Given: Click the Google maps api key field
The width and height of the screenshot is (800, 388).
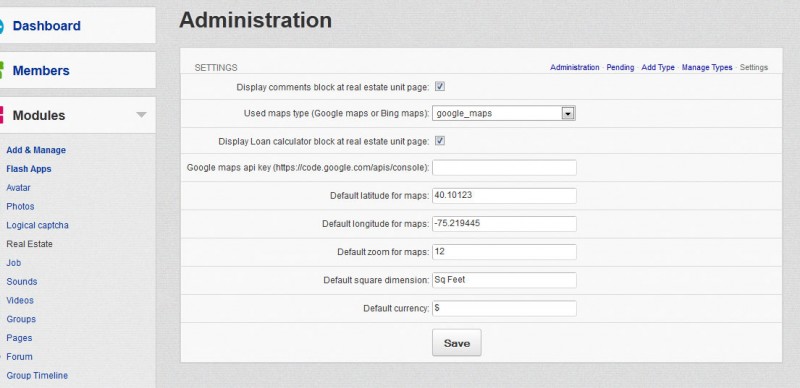Looking at the screenshot, I should 505,167.
